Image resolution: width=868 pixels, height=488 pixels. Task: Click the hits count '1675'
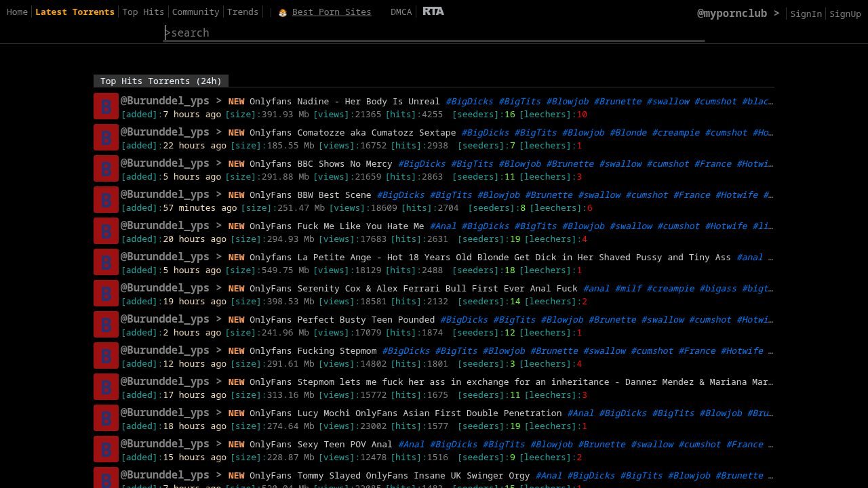[437, 395]
